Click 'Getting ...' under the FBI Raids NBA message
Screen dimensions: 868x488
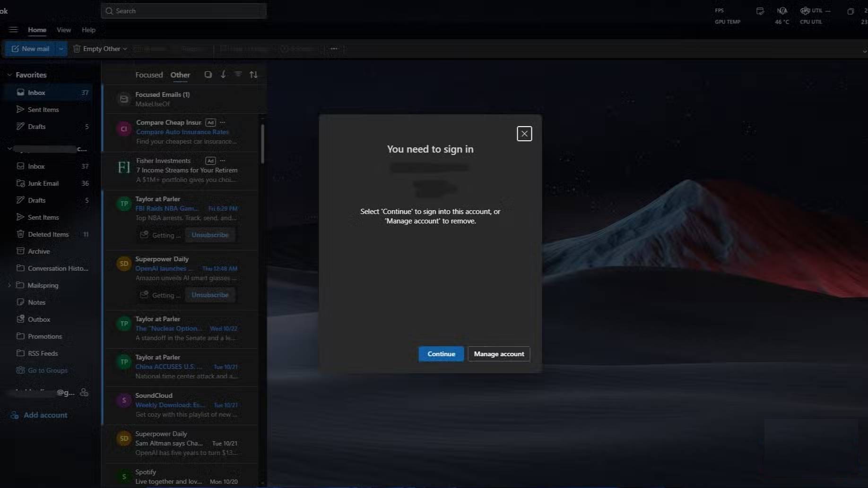(161, 235)
